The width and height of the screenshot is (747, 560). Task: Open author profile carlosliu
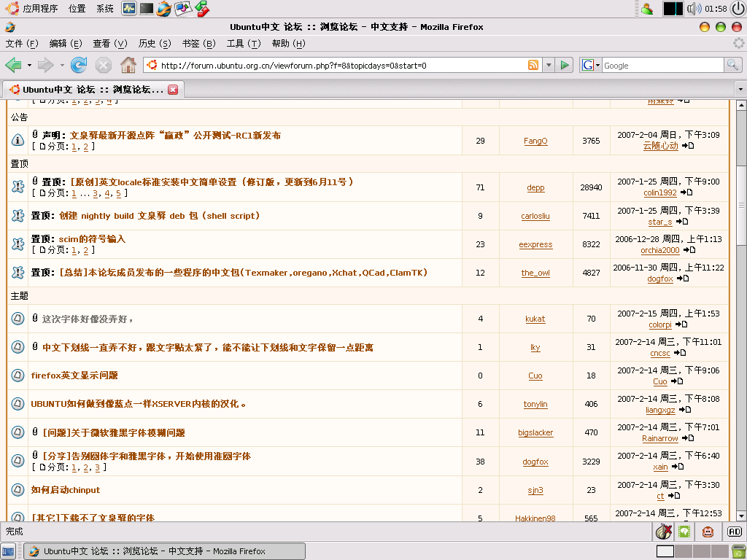(535, 216)
